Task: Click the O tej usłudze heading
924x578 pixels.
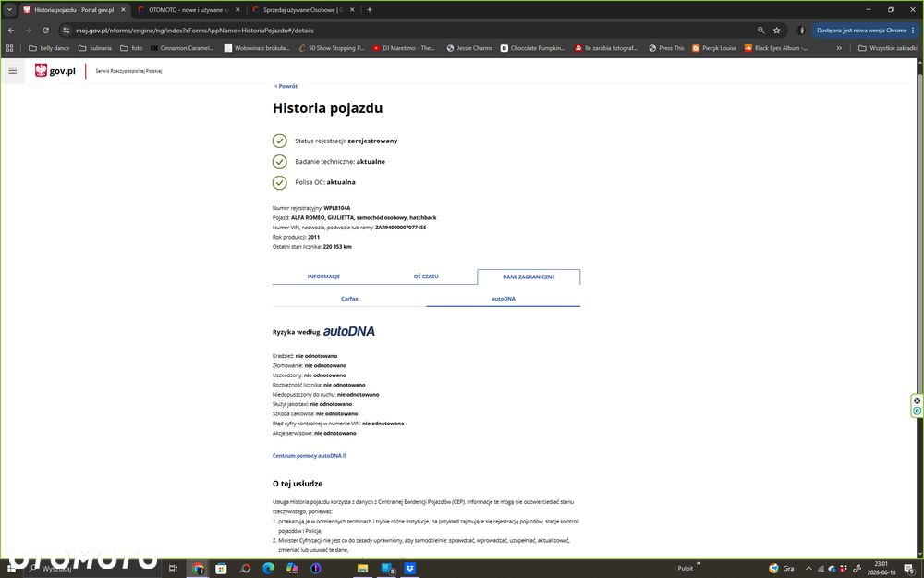Action: point(298,484)
